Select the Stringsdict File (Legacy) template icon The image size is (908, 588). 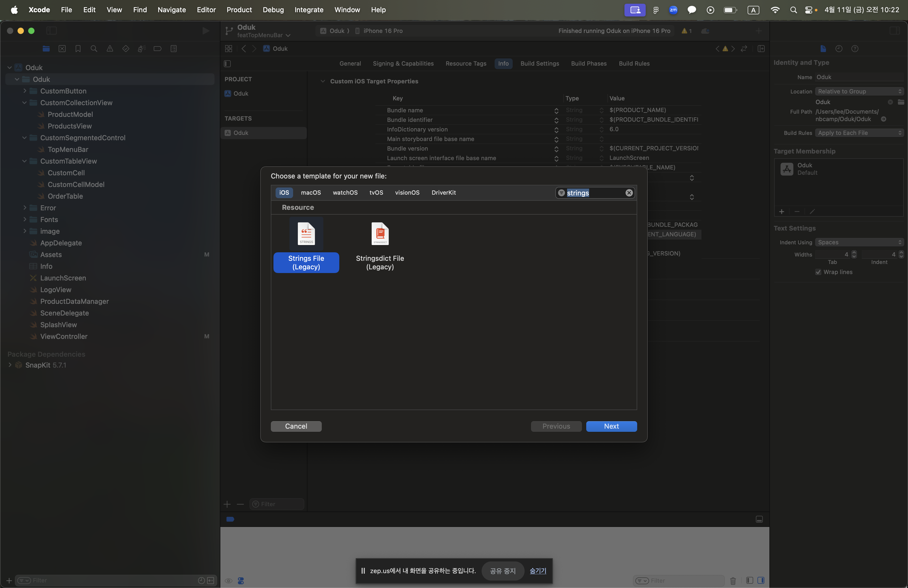point(380,233)
